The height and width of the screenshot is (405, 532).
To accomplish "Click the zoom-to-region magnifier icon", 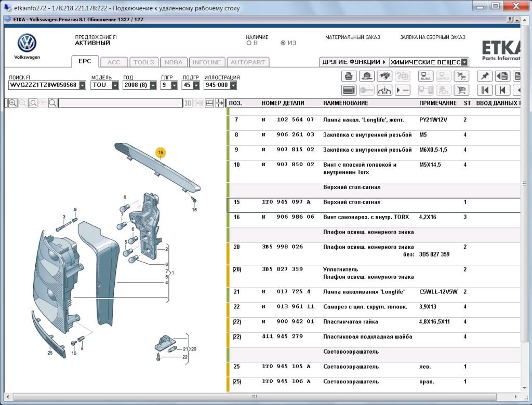I will (33, 103).
